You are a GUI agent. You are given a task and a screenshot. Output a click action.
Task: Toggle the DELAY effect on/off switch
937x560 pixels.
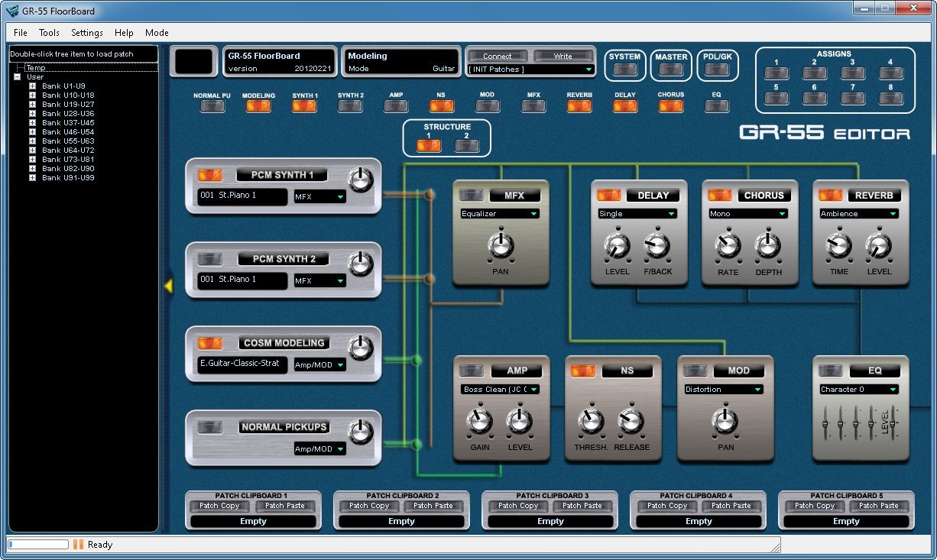click(609, 196)
